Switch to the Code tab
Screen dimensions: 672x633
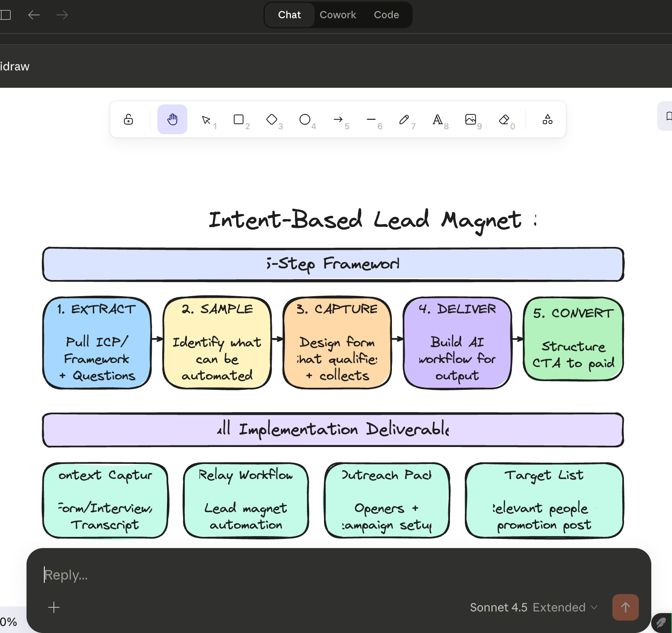click(386, 15)
